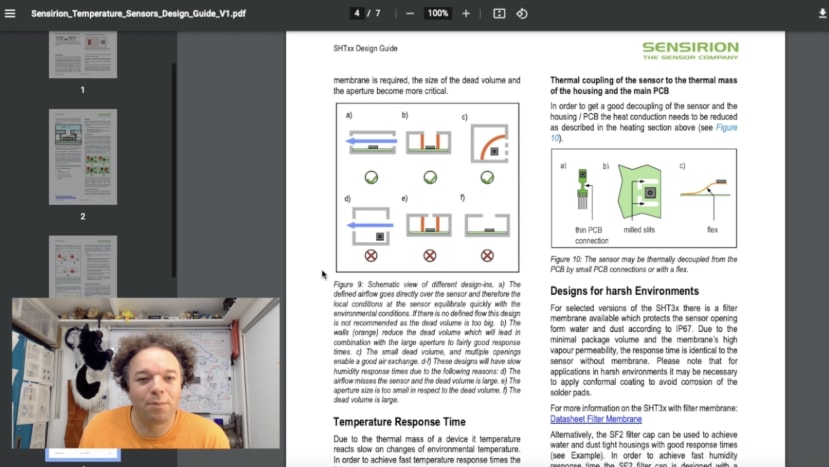Click the thumbnail sidebar scrollbar
Screen dimensions: 829x467
tap(173, 170)
